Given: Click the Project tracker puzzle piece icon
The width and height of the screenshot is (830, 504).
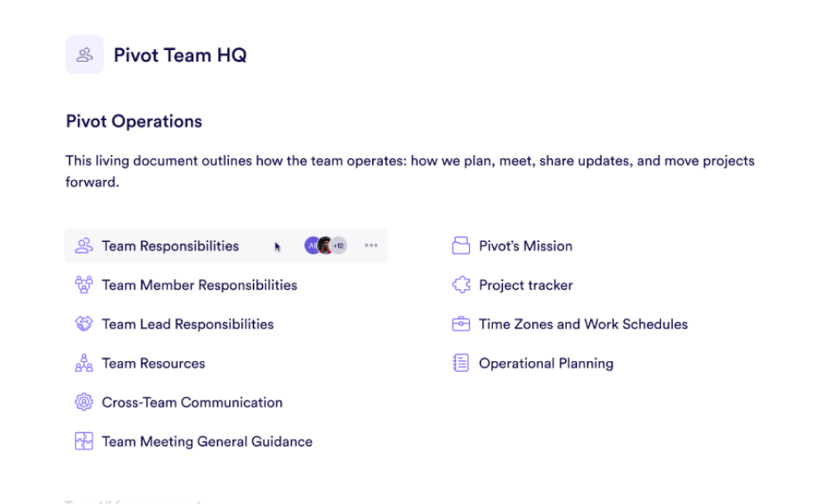Looking at the screenshot, I should [x=461, y=285].
